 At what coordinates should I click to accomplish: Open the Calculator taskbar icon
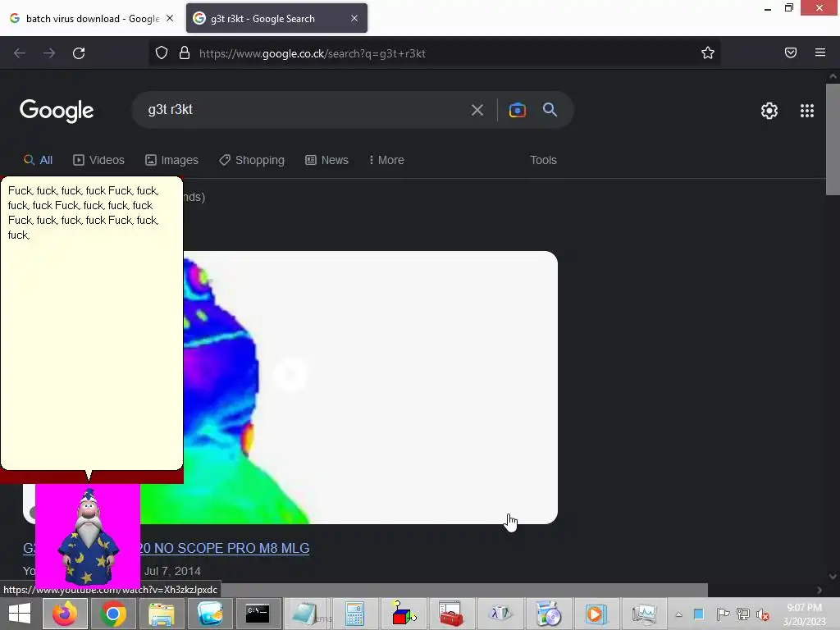click(x=354, y=614)
